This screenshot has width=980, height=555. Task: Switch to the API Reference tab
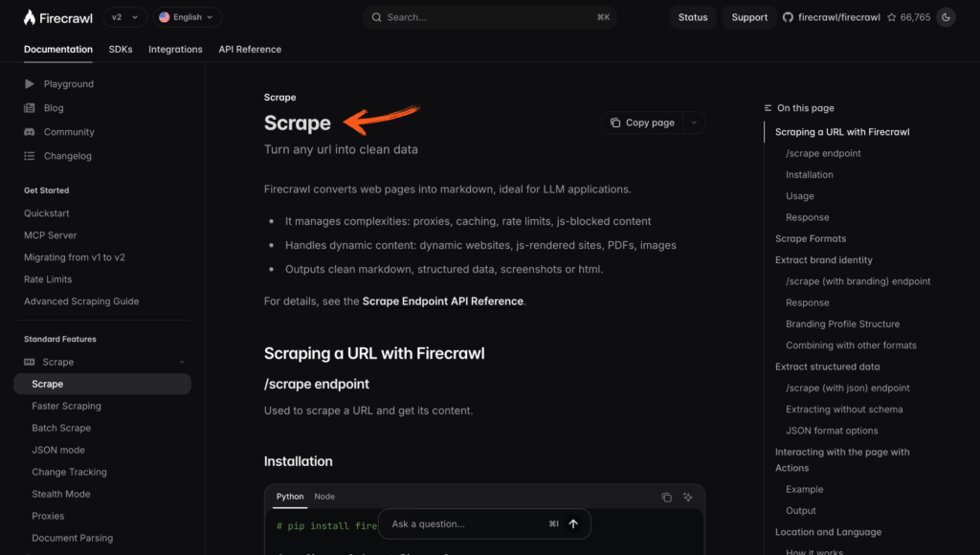250,49
